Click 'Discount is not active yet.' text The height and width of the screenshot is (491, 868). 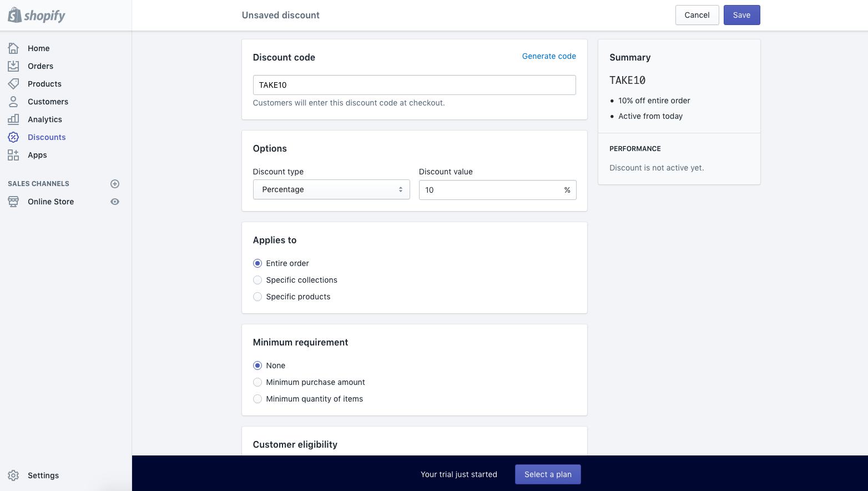click(657, 168)
